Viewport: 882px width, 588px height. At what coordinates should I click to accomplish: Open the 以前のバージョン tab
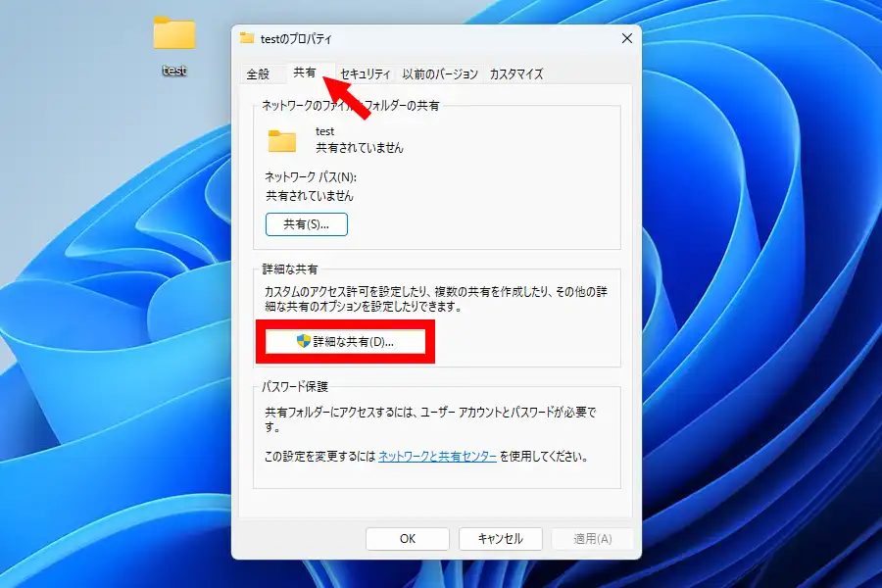tap(440, 73)
